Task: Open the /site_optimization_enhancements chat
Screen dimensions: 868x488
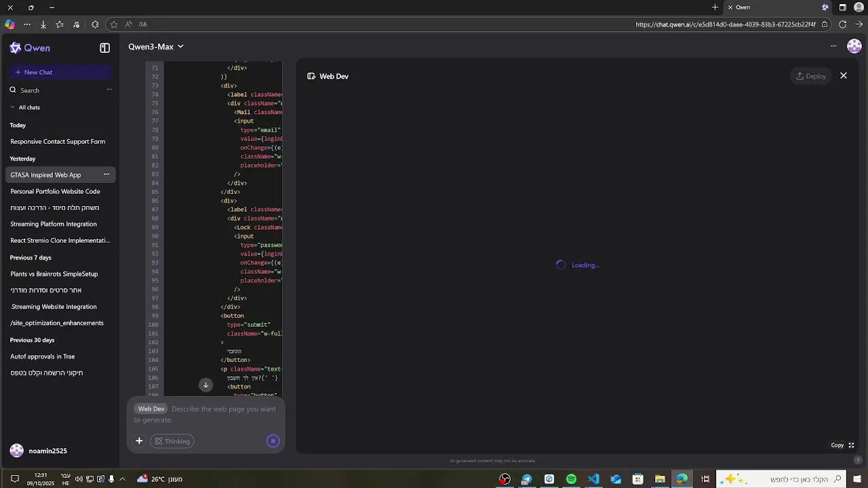Action: point(57,323)
